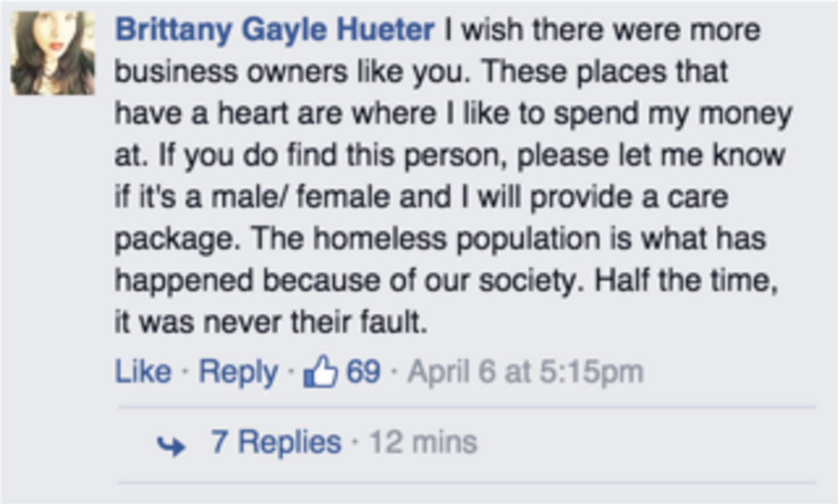The height and width of the screenshot is (504, 839).
Task: Like Brittany's comment
Action: 143,372
